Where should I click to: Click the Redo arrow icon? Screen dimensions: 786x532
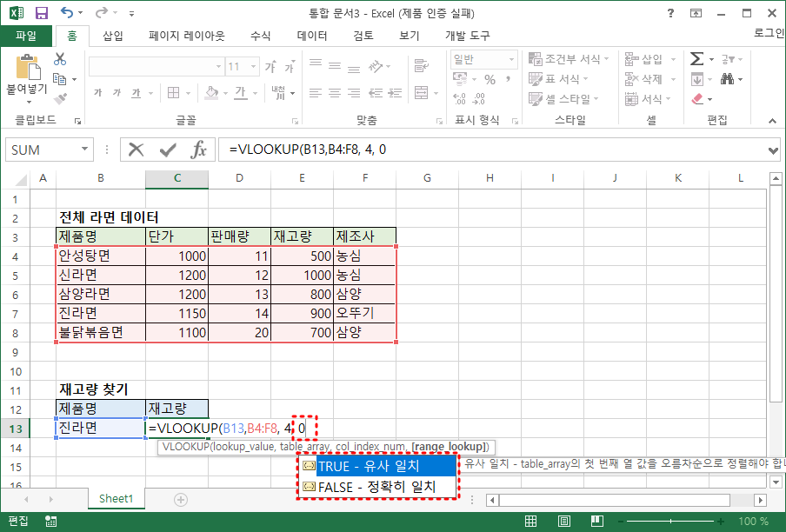[102, 12]
